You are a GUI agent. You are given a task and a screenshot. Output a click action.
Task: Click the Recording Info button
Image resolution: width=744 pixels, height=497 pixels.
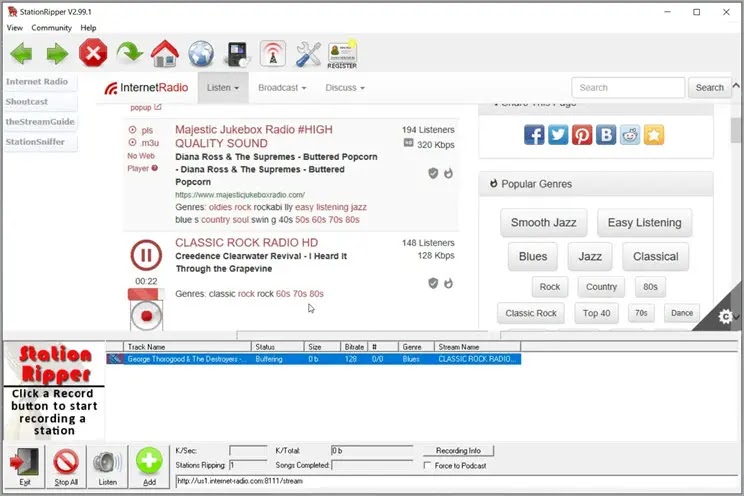coord(458,450)
